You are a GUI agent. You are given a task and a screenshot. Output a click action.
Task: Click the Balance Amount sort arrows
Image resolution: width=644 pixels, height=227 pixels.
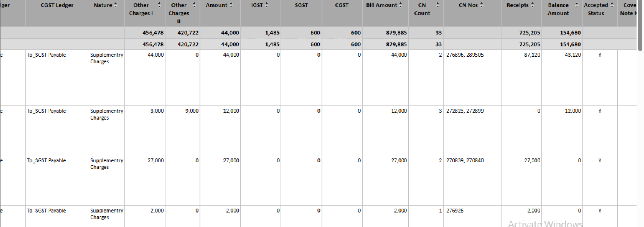(x=577, y=5)
